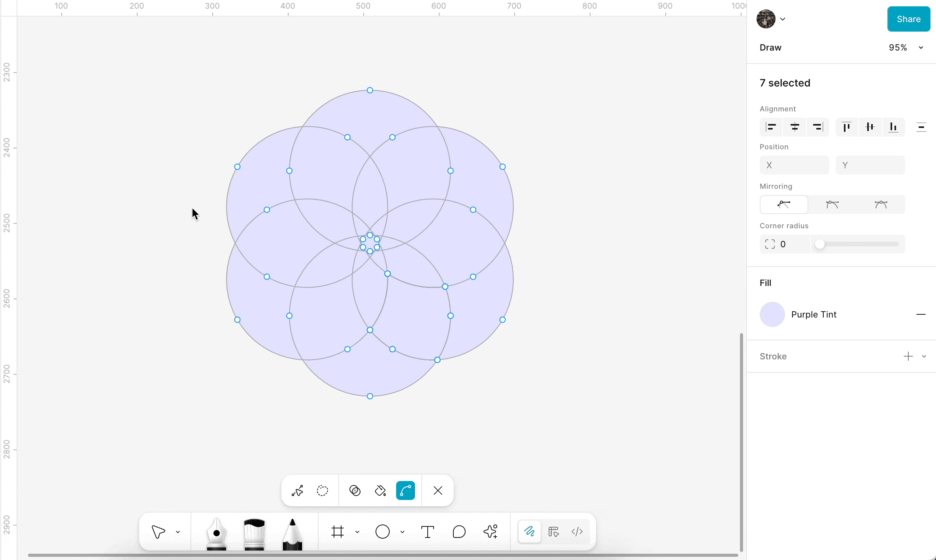Click the Y position field

point(870,165)
